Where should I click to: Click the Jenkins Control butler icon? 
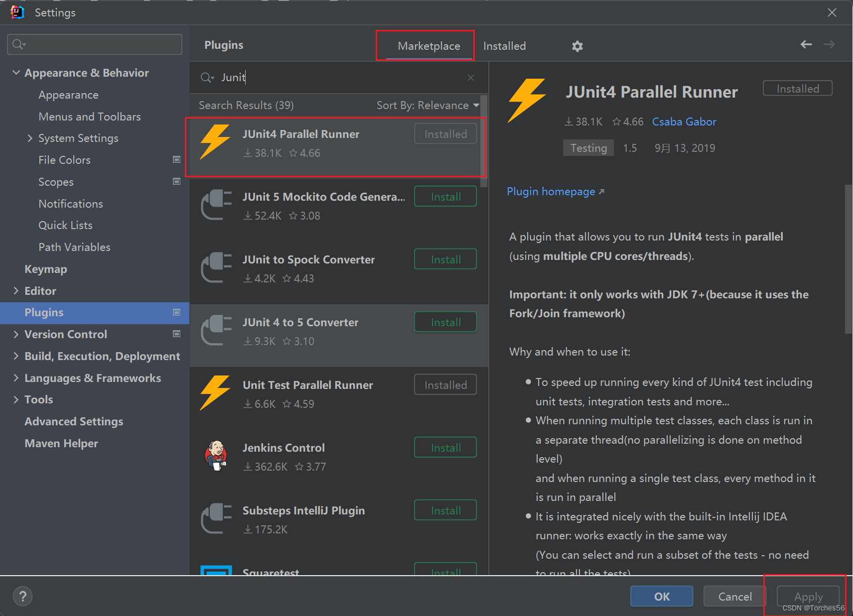[216, 456]
